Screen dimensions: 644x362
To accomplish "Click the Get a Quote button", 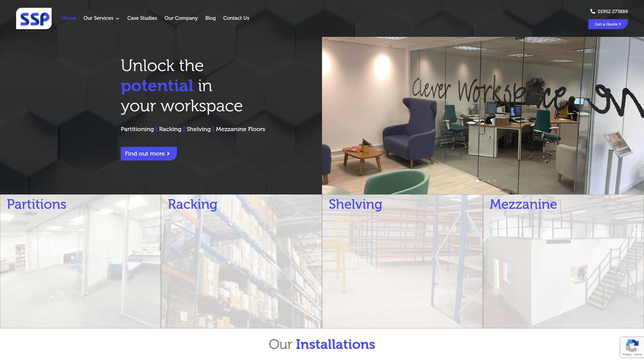I will pyautogui.click(x=608, y=24).
